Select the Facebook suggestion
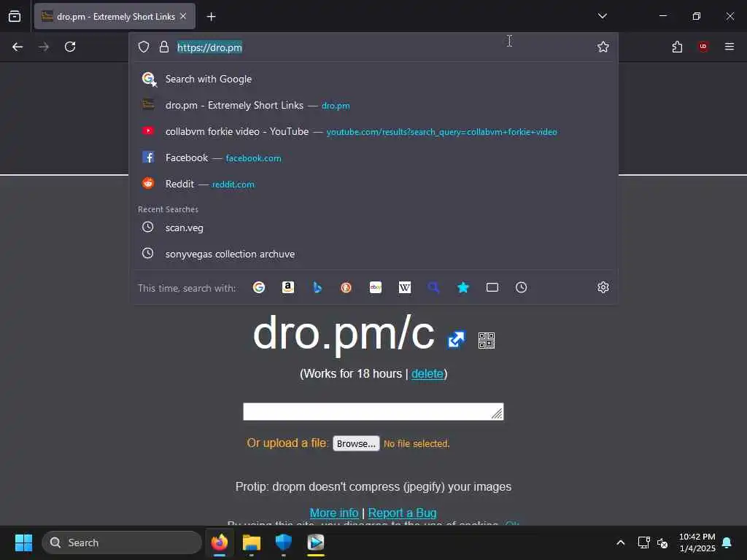747x560 pixels. click(373, 157)
